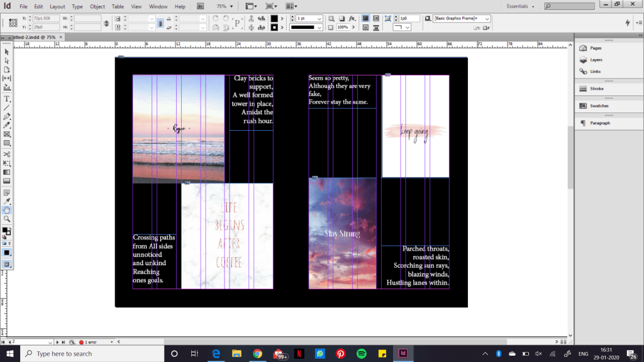Open the Object menu
Viewport: 644px width, 362px height.
click(97, 6)
